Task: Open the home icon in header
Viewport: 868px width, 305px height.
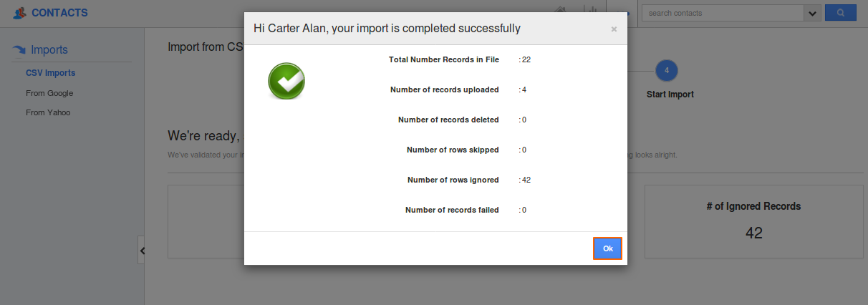Action: (561, 10)
